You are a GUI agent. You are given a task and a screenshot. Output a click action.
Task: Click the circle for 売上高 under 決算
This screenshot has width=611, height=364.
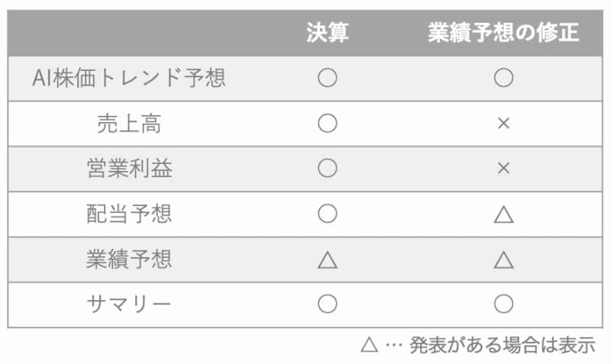click(327, 123)
